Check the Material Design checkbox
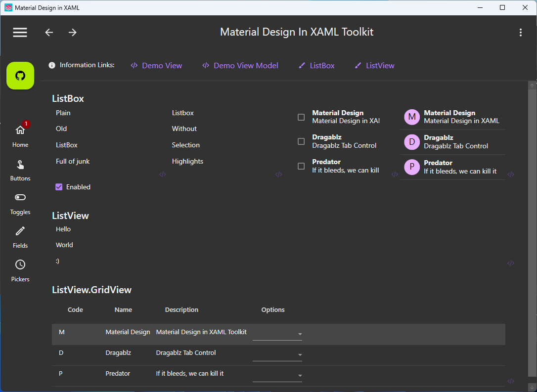The height and width of the screenshot is (392, 537). coord(301,117)
